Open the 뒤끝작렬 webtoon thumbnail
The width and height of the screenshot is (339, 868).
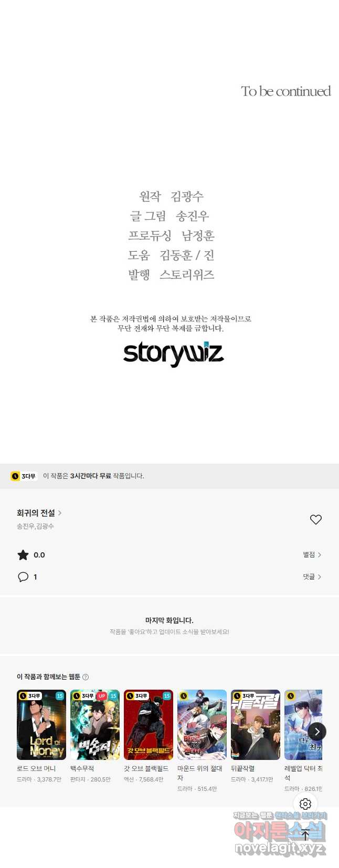(256, 725)
